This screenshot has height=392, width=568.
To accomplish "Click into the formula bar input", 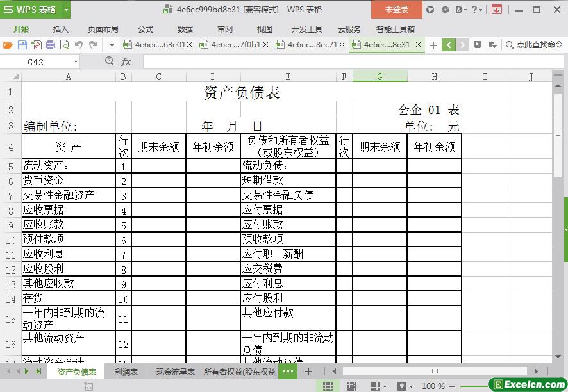I will 353,61.
